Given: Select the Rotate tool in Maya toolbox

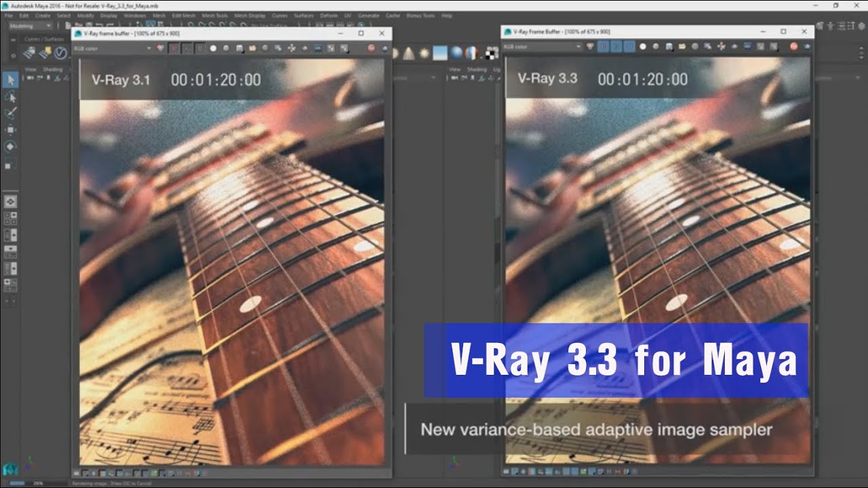Looking at the screenshot, I should coord(10,146).
